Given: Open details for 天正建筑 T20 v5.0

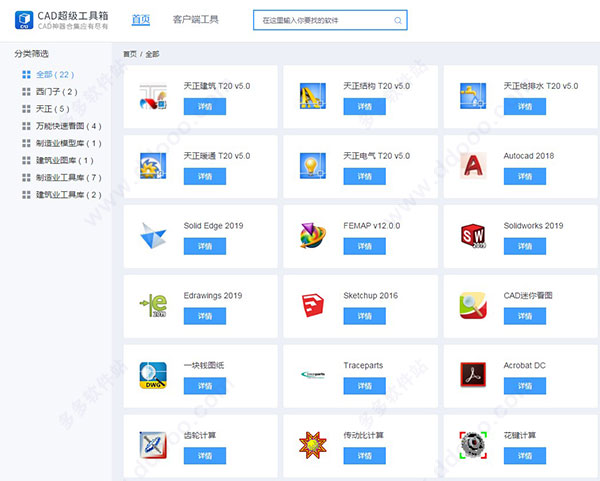Looking at the screenshot, I should tap(205, 106).
